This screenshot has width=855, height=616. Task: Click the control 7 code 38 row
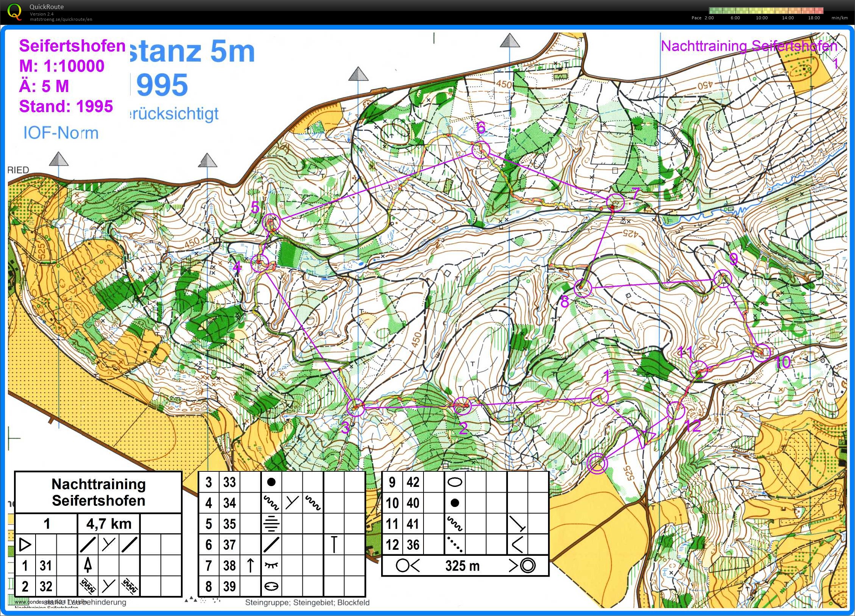point(229,566)
